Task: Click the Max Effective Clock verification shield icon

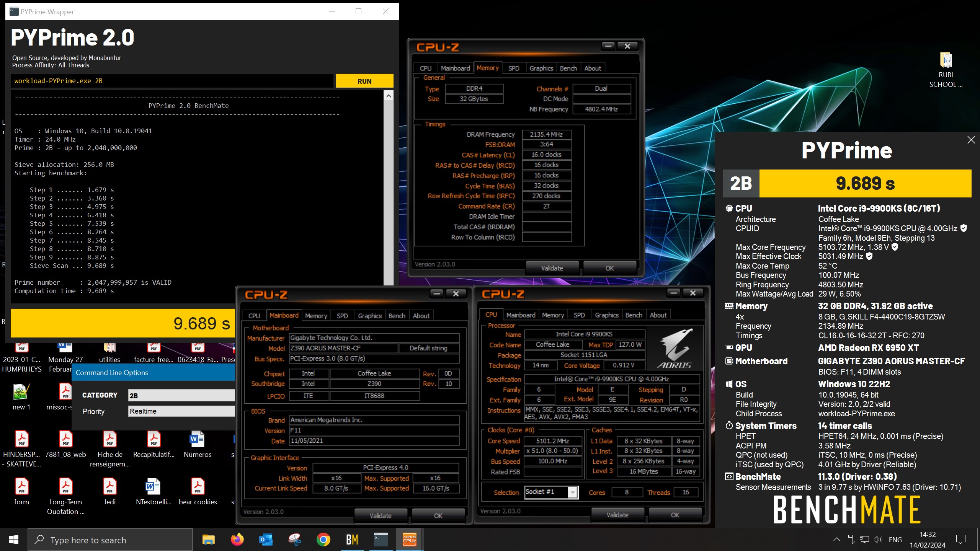Action: (x=869, y=256)
